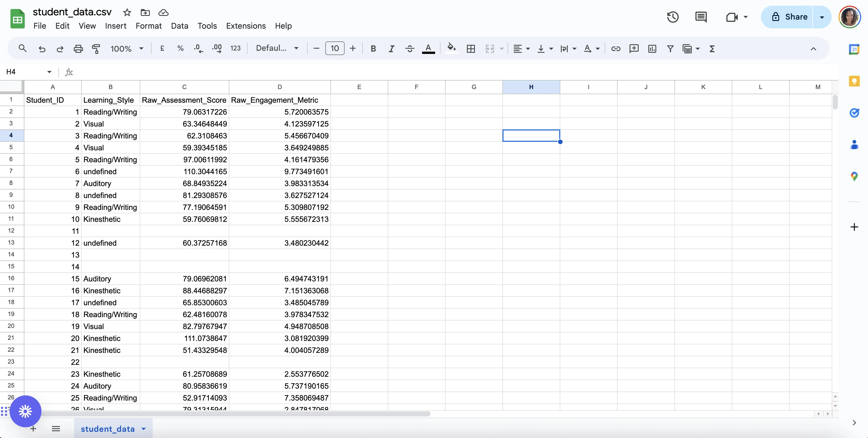Click the paint format icon
Image resolution: width=868 pixels, height=438 pixels.
[x=96, y=49]
